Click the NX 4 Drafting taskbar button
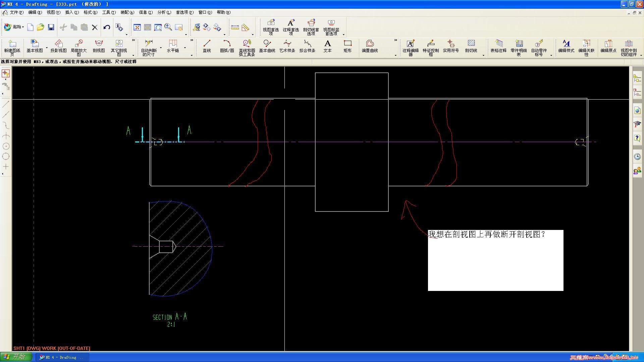 click(62, 357)
